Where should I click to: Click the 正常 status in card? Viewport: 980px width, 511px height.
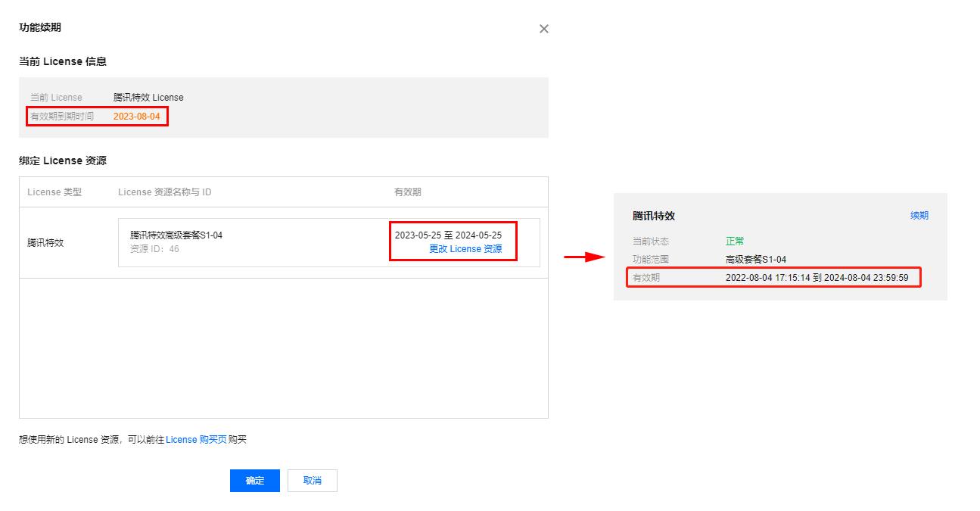pos(735,241)
